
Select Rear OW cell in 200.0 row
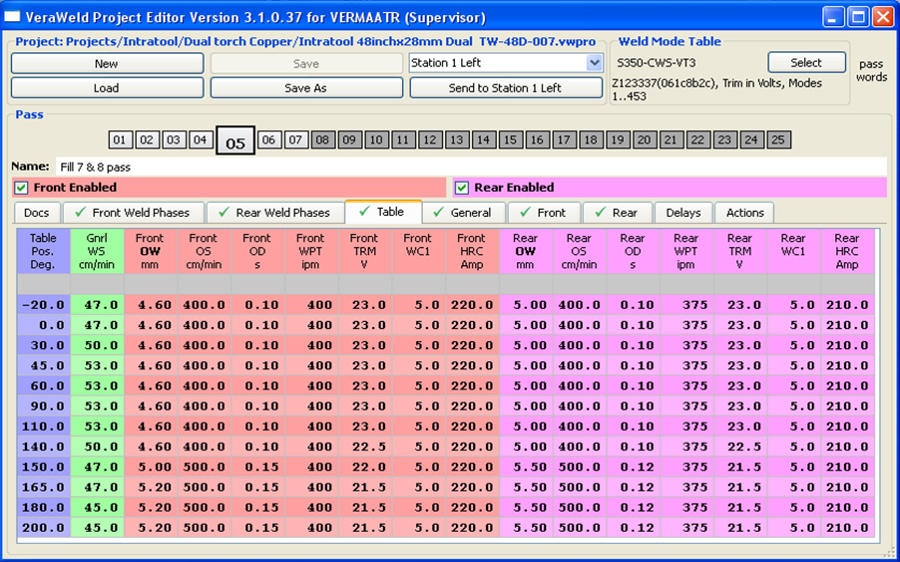pyautogui.click(x=525, y=528)
